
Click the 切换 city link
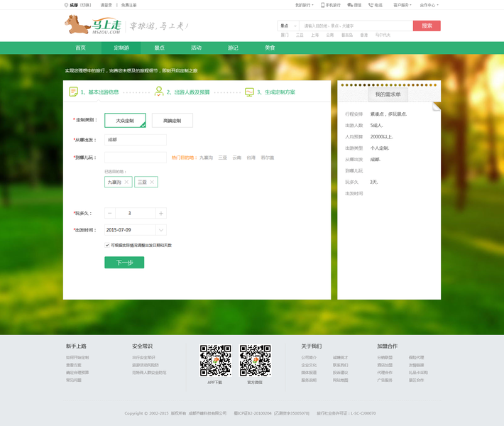86,5
